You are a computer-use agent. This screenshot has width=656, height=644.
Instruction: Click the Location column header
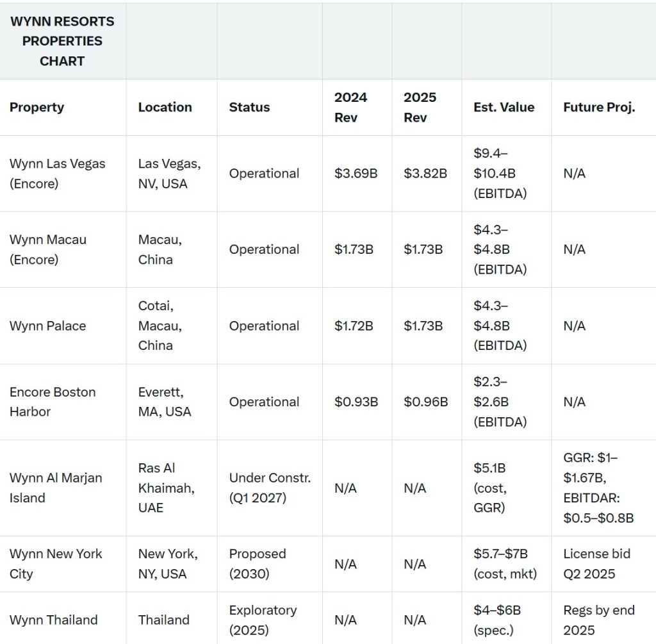tap(165, 107)
